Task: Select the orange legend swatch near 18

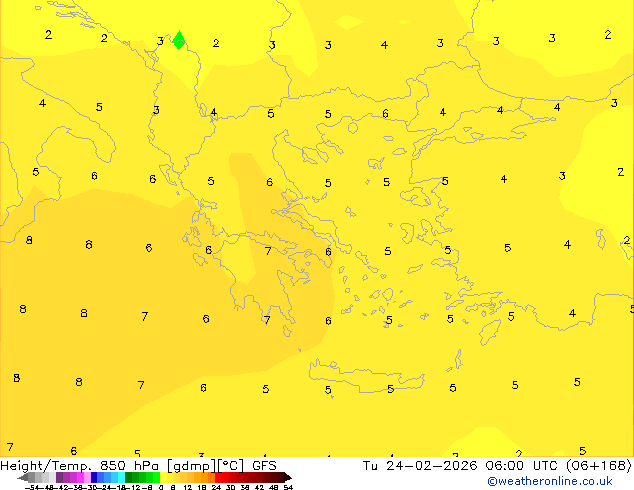Action: coord(204,477)
